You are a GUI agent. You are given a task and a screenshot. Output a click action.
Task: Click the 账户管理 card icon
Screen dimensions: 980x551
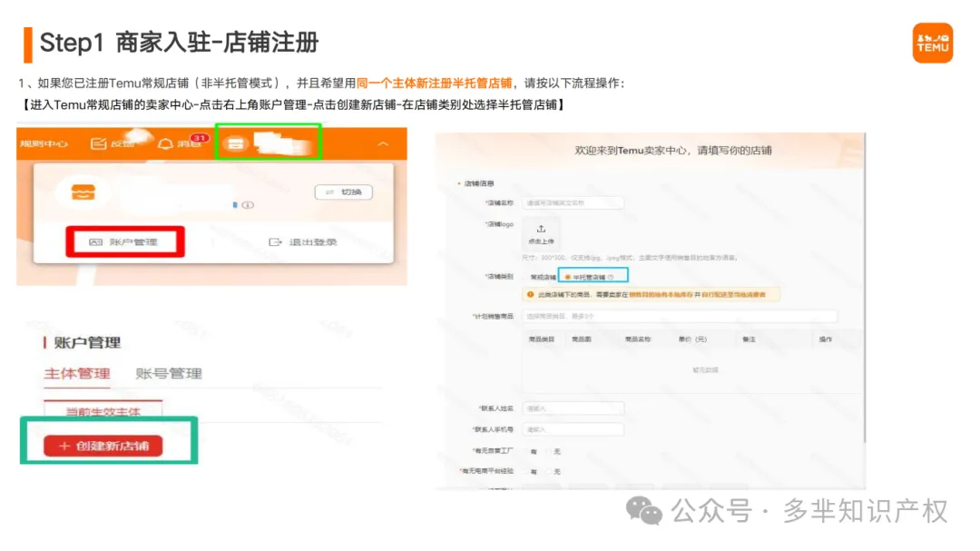coord(95,241)
